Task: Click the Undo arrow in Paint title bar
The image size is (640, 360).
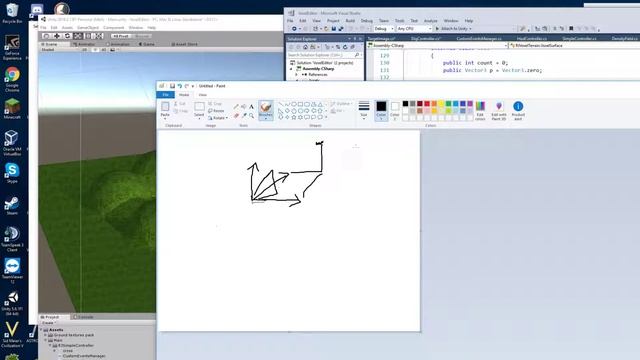Action: pyautogui.click(x=180, y=86)
